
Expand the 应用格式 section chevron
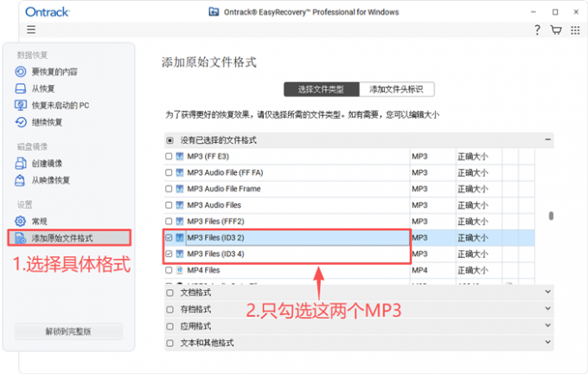(x=547, y=326)
